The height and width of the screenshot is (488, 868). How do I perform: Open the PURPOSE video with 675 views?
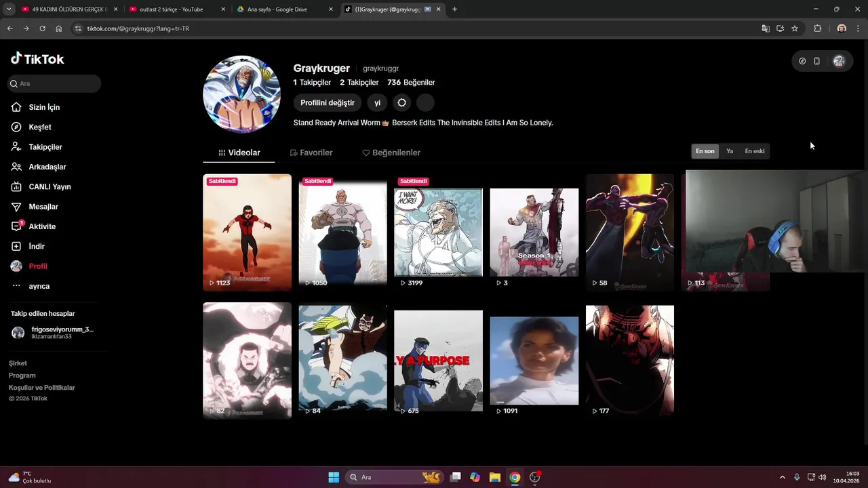[439, 361]
